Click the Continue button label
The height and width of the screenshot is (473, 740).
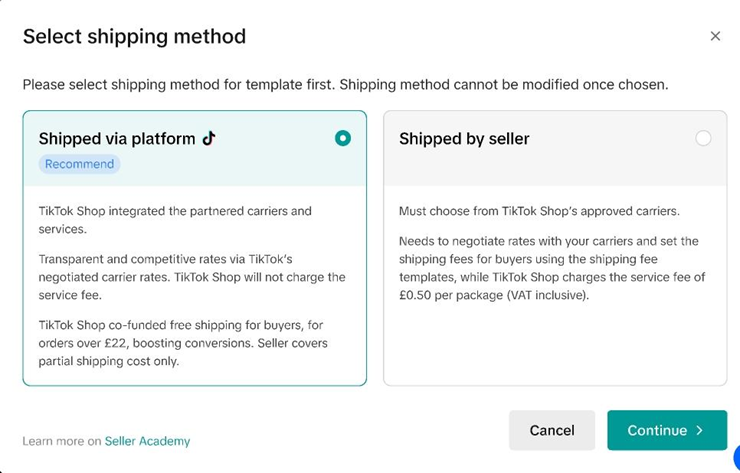point(656,430)
